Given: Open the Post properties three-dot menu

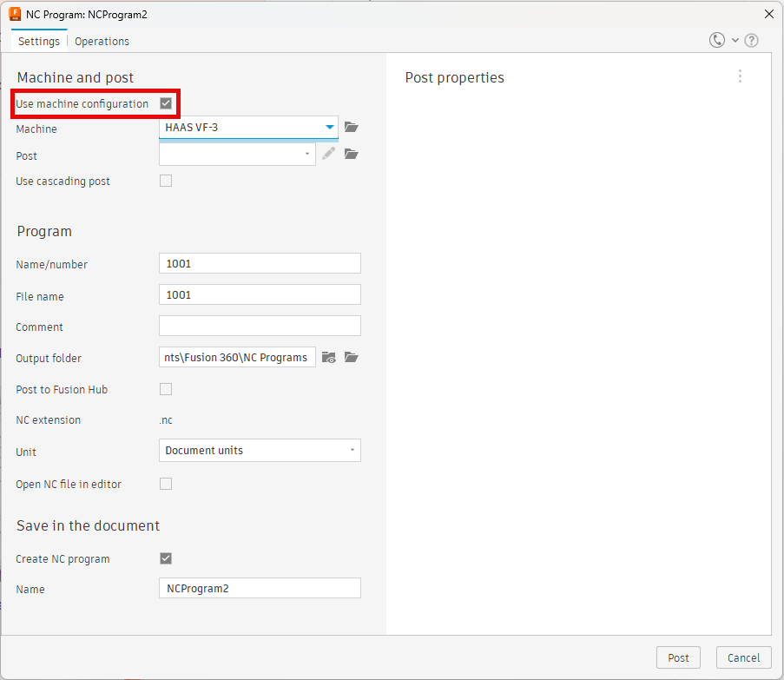Looking at the screenshot, I should tap(740, 76).
